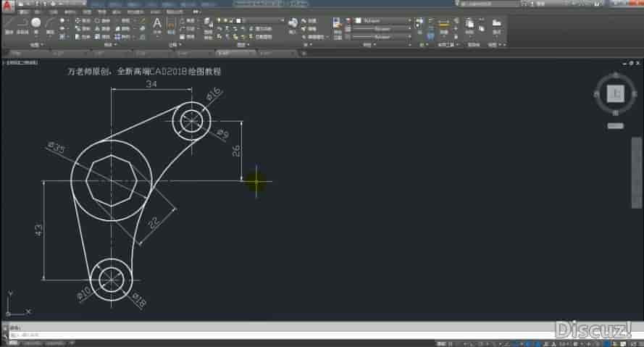Select the Stretch tool in Modify panel

point(83,37)
